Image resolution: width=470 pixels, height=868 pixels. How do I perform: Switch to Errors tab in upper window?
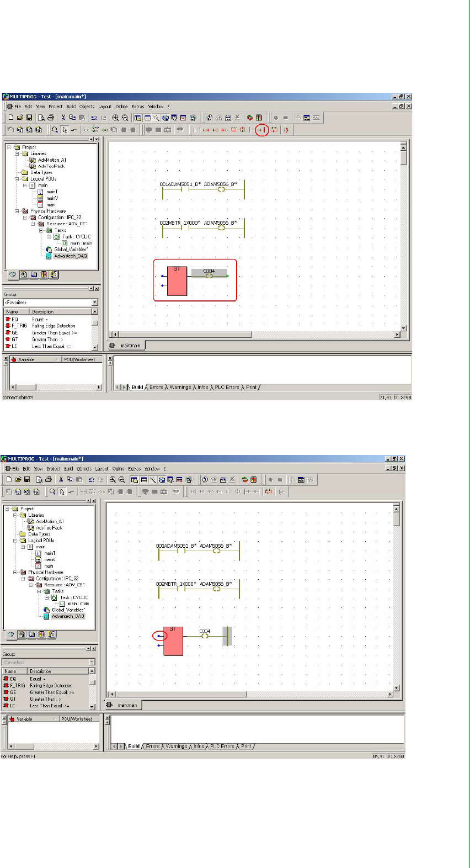[x=156, y=387]
